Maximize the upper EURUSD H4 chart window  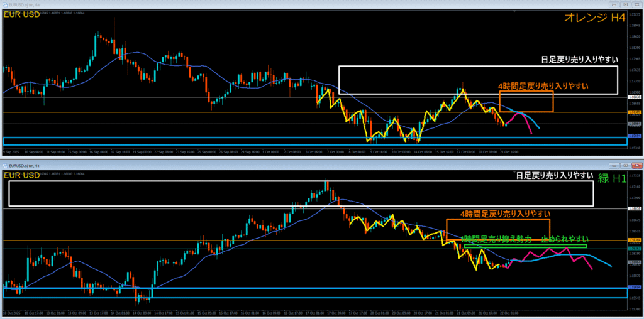tap(626, 4)
